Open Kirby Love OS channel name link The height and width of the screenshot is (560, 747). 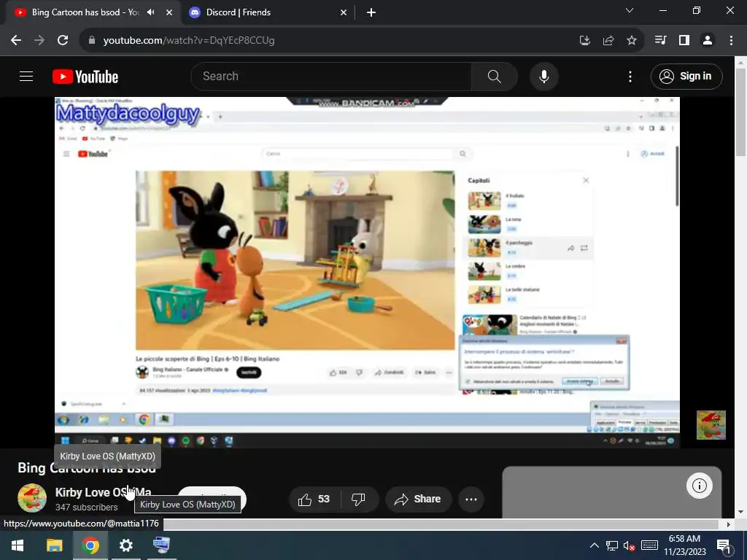point(103,492)
